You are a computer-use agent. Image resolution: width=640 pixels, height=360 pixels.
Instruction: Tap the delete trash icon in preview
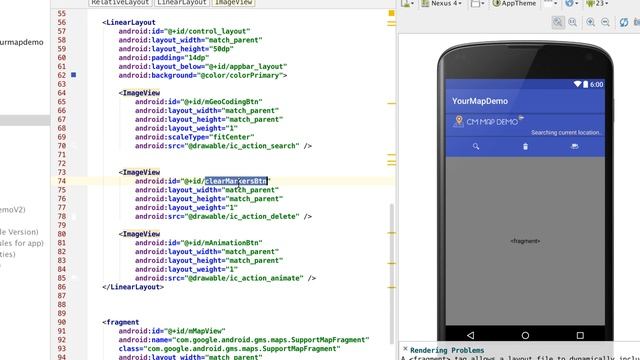pos(525,146)
